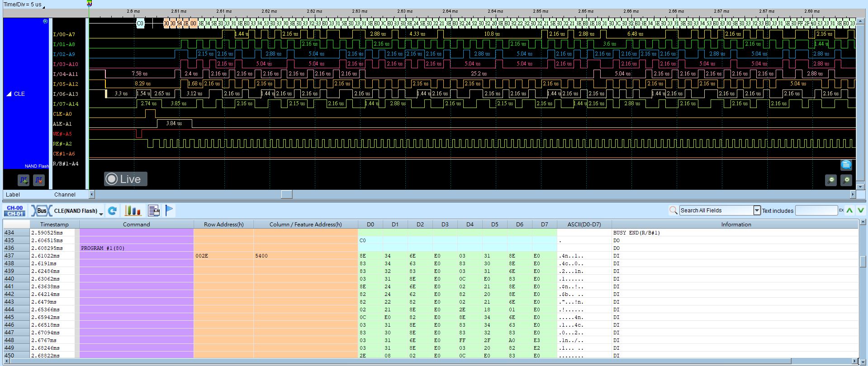Select channel I/01-A8
The height and width of the screenshot is (366, 868).
(x=64, y=44)
